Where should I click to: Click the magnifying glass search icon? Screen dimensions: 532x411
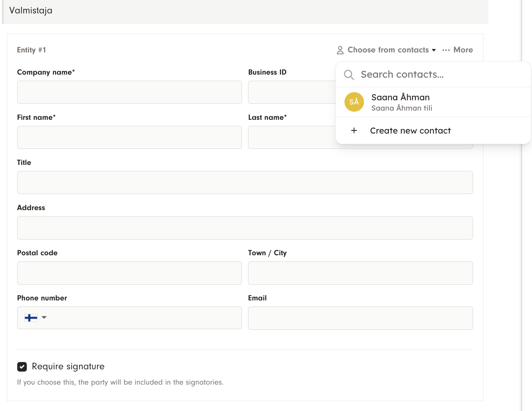coord(349,75)
